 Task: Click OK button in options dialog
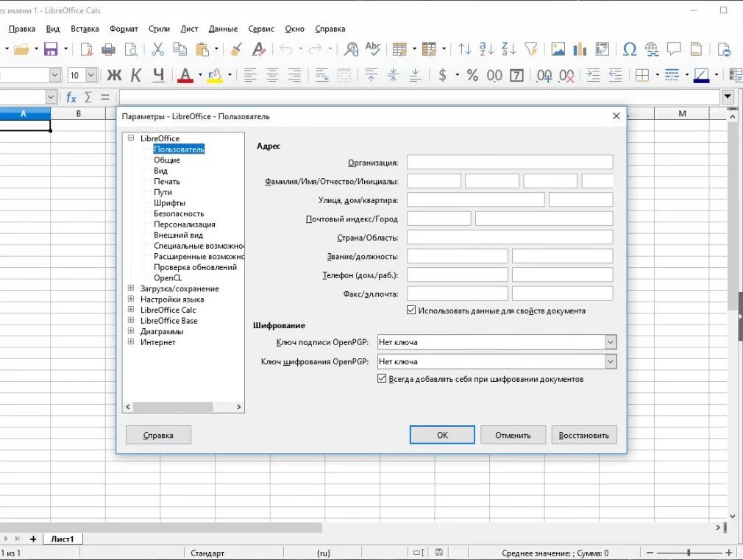tap(442, 435)
